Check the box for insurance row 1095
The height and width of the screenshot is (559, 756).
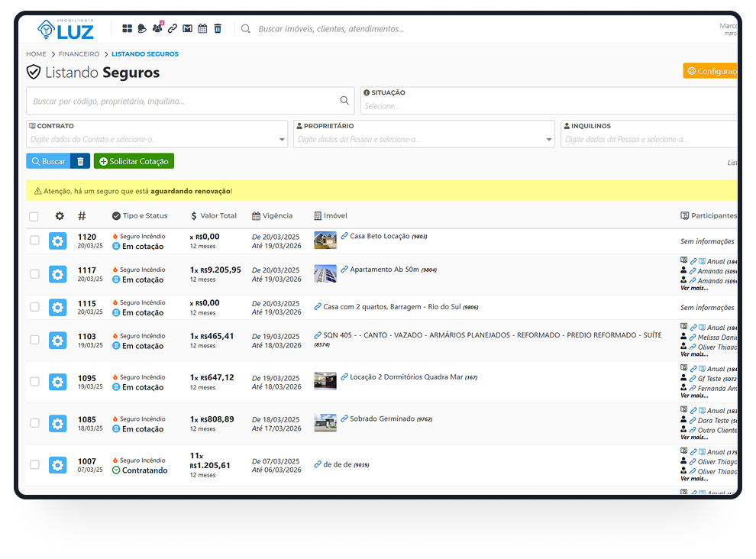point(34,381)
